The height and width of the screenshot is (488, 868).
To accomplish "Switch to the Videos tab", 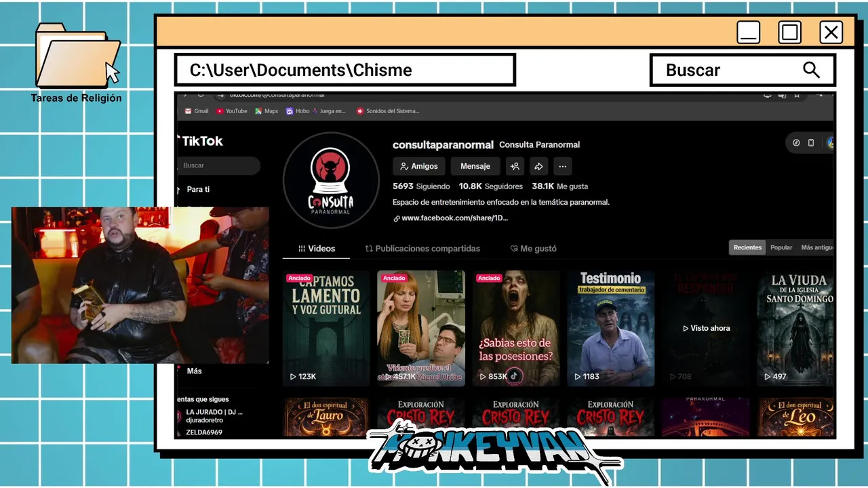I will coord(316,249).
